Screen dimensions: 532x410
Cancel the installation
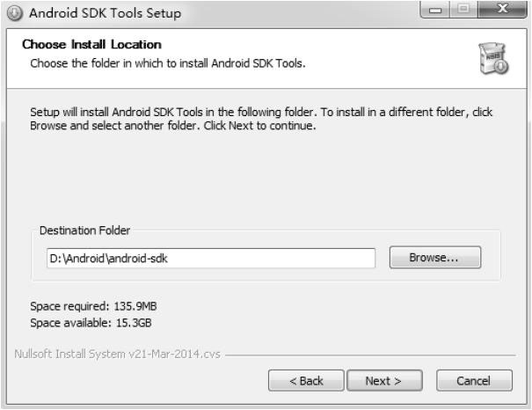point(474,381)
